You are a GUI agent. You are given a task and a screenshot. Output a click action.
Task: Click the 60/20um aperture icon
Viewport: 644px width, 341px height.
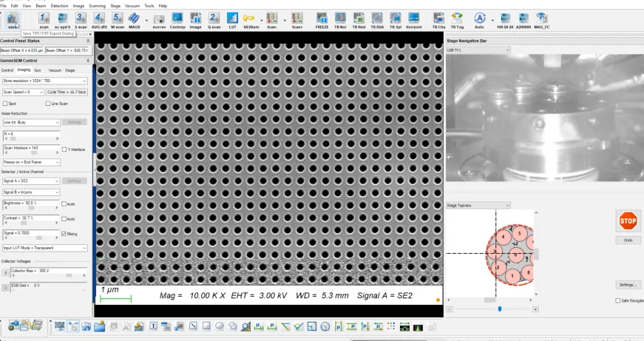click(x=250, y=20)
